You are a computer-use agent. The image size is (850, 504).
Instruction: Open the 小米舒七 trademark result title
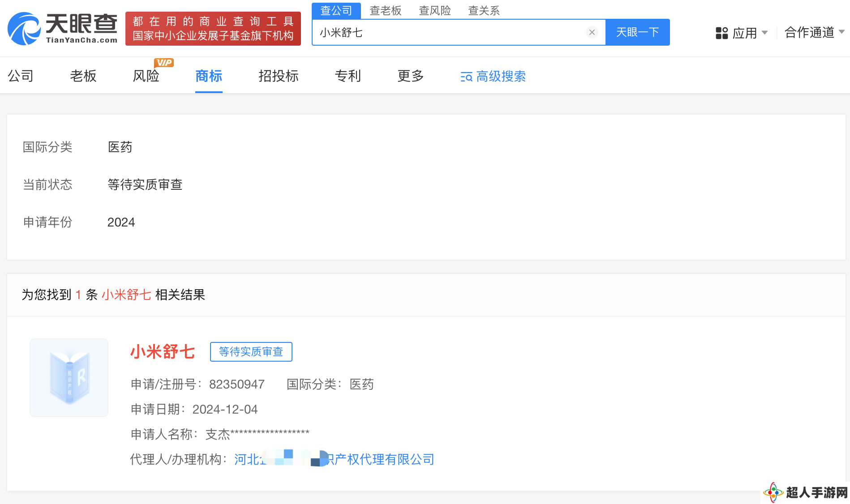click(163, 352)
